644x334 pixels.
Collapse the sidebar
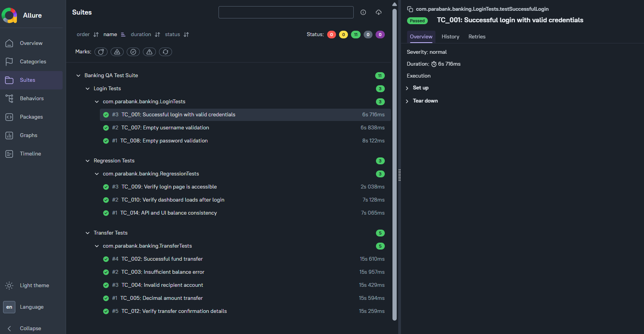[31, 328]
